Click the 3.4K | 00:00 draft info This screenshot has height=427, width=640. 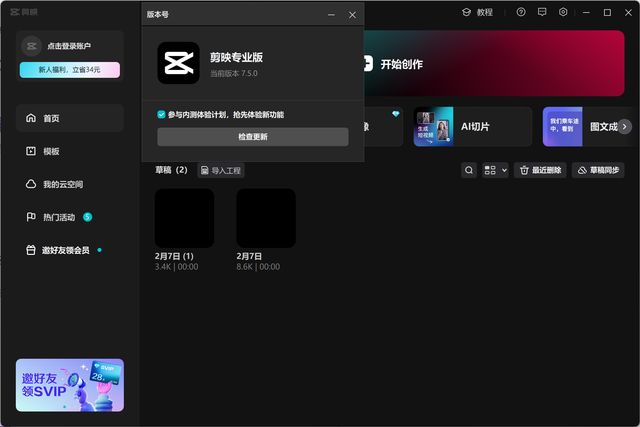[176, 267]
